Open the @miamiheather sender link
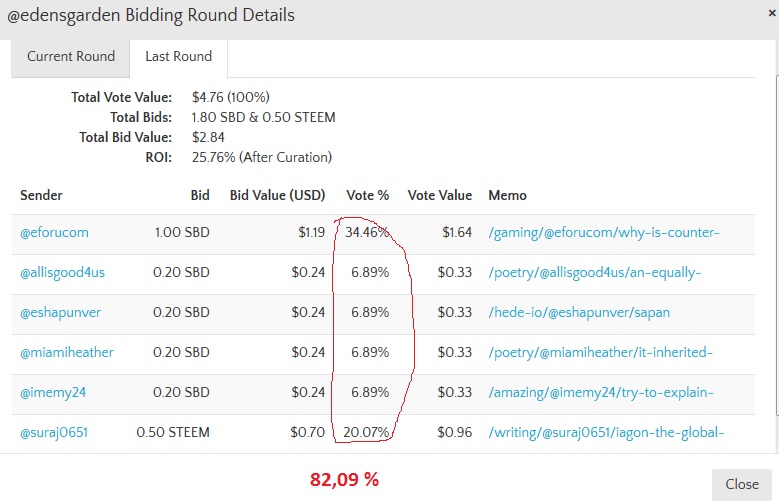The image size is (779, 501). click(x=67, y=352)
